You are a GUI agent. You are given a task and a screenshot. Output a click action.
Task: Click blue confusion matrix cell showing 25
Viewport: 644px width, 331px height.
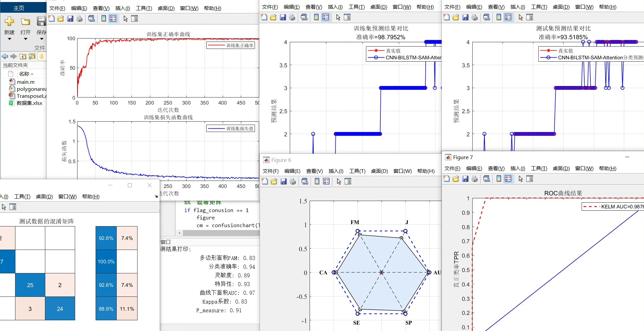coord(30,285)
